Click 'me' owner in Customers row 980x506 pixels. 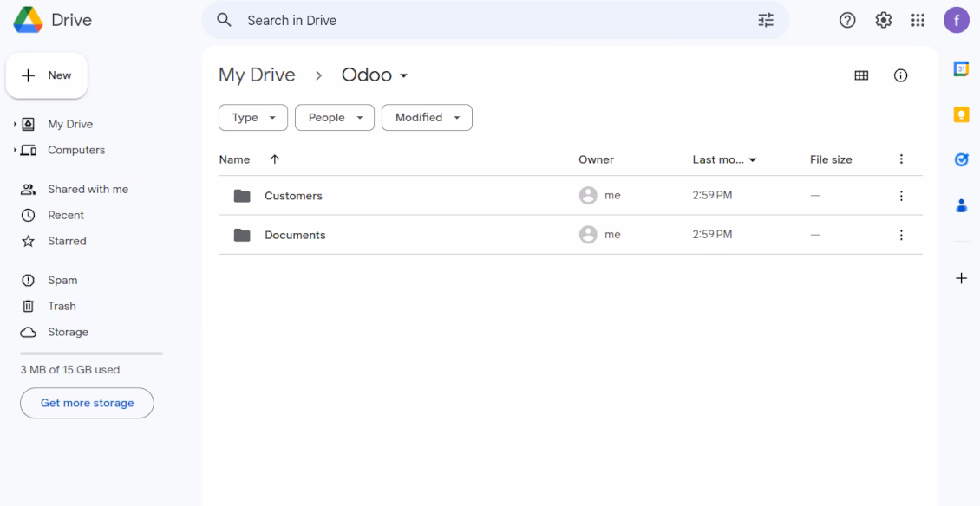612,196
